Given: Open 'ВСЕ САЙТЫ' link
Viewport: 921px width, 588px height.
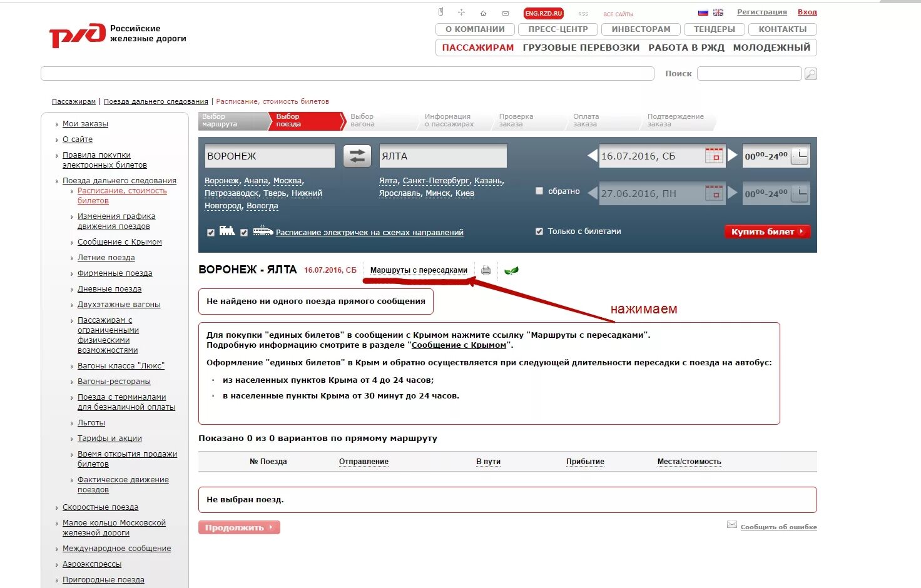Looking at the screenshot, I should tap(618, 14).
